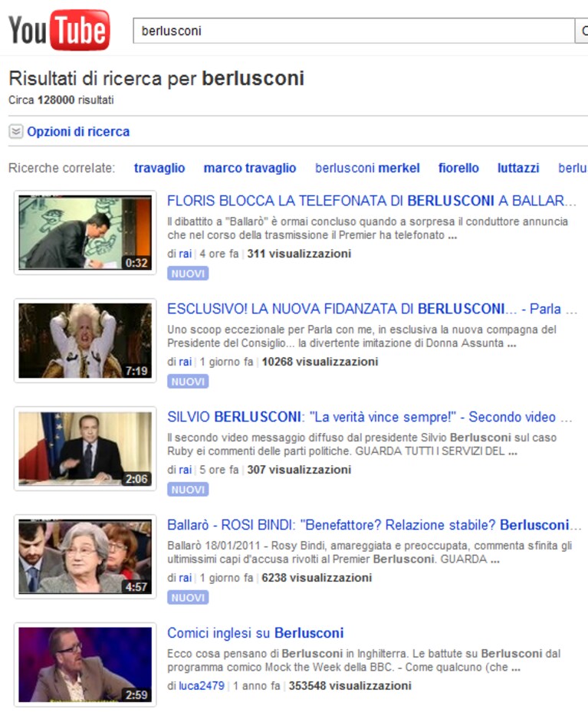
Task: Open Floris blocca la telefonata video thumbnail
Action: [85, 232]
